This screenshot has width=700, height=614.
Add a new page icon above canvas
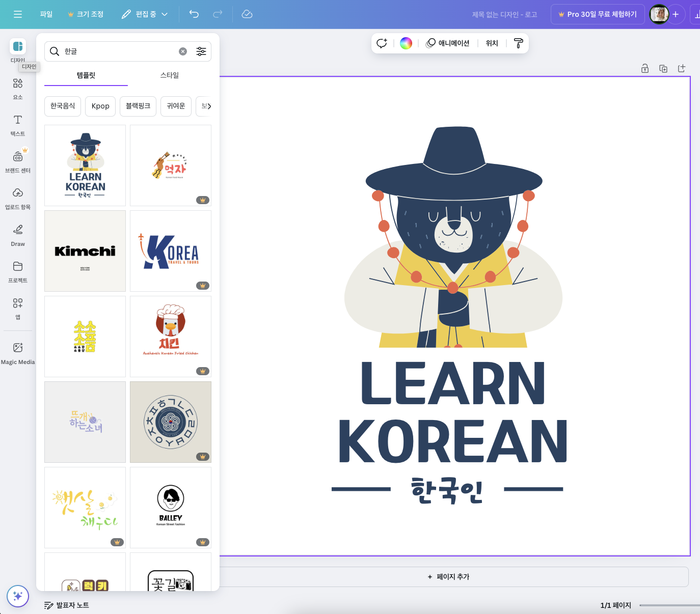pos(682,69)
